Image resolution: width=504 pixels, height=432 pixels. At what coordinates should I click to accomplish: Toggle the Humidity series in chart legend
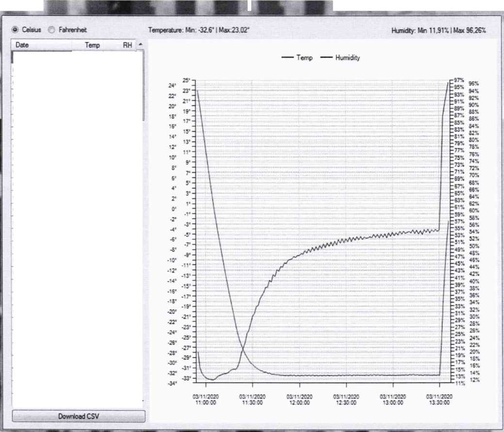coord(340,57)
